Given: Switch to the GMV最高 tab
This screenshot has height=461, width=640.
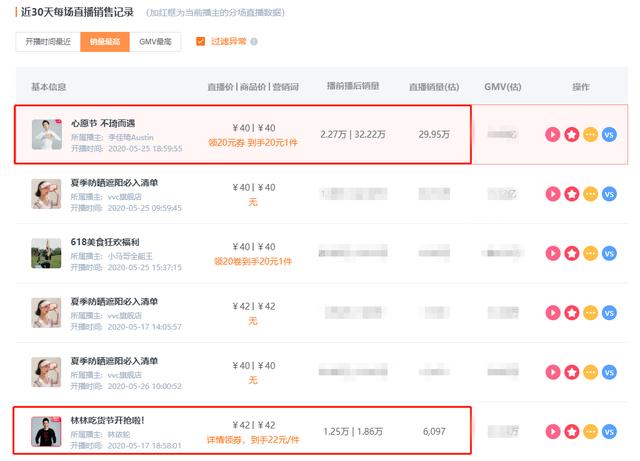Looking at the screenshot, I should coord(155,42).
